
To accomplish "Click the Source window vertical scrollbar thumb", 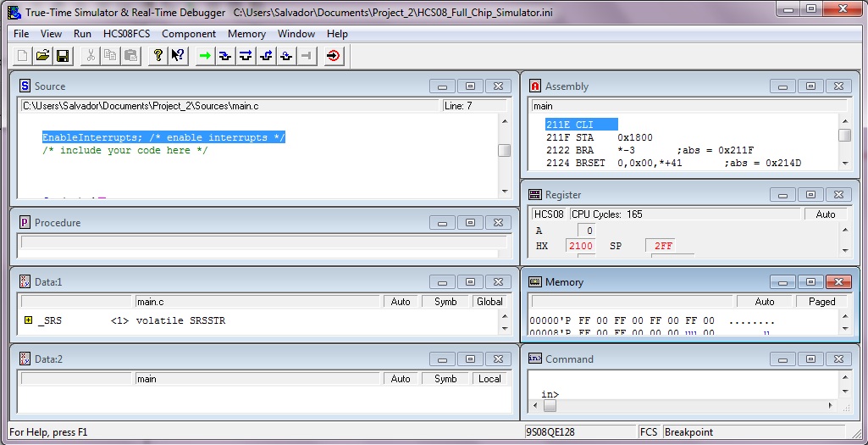I will tap(504, 151).
